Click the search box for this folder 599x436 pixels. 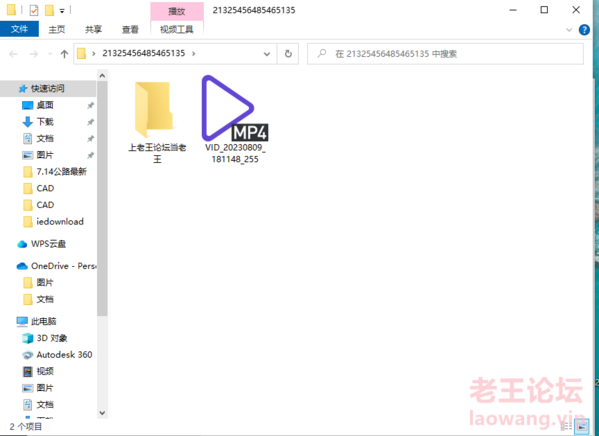click(445, 54)
